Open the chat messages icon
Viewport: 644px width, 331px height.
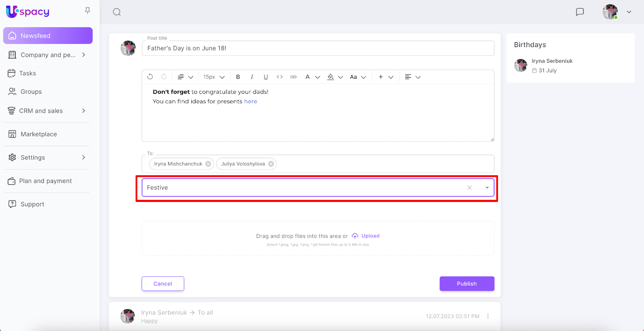(580, 12)
